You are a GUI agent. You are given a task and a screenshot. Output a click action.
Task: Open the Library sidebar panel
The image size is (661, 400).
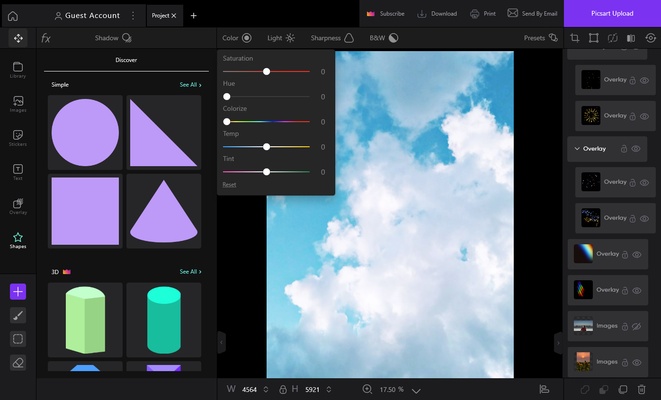pos(18,70)
